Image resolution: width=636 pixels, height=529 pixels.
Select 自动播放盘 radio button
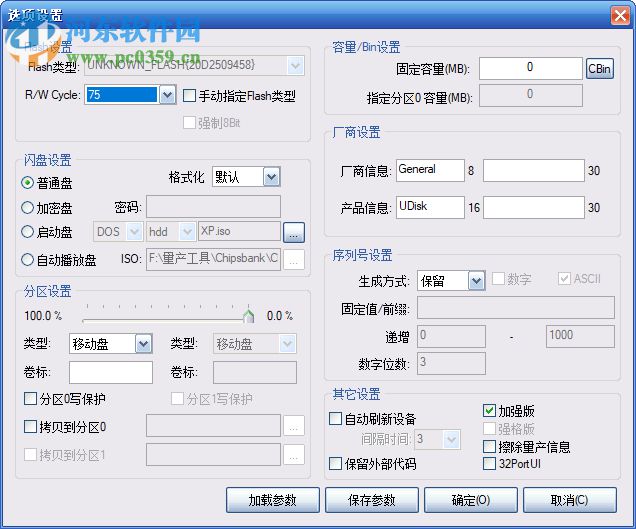[x=59, y=260]
